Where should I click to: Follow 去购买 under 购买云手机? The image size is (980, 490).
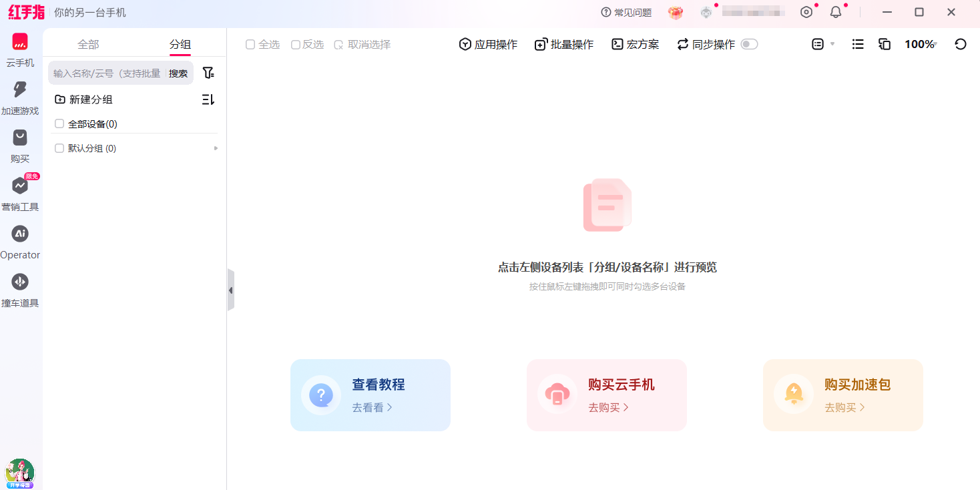609,407
